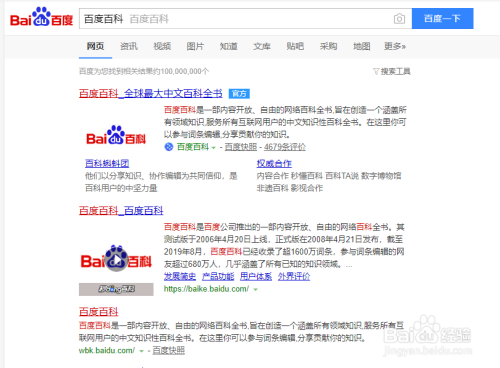The width and height of the screenshot is (500, 368).
Task: Switch to the 视频 tab
Action: point(162,46)
